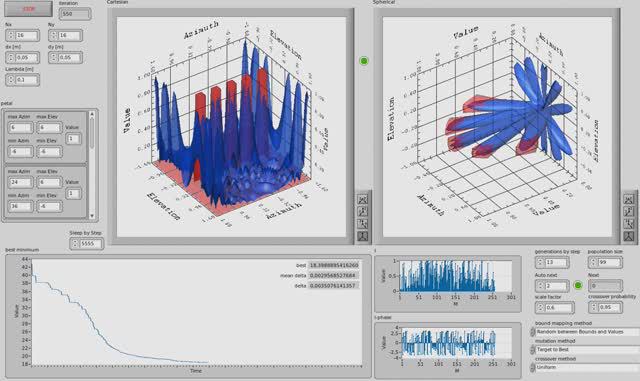Click the red STOP button
The height and width of the screenshot is (381, 640).
(x=28, y=9)
